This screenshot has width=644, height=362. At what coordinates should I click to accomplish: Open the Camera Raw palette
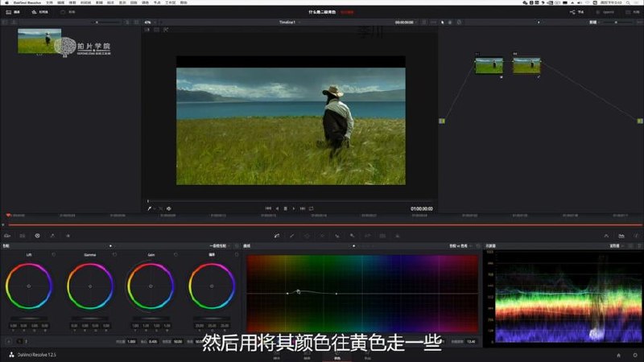point(7,236)
